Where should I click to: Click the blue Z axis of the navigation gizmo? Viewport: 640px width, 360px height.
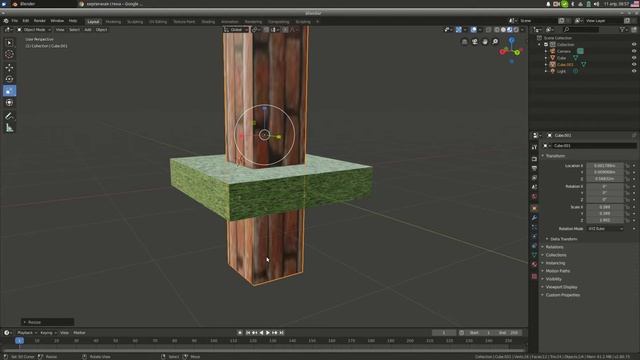(511, 40)
